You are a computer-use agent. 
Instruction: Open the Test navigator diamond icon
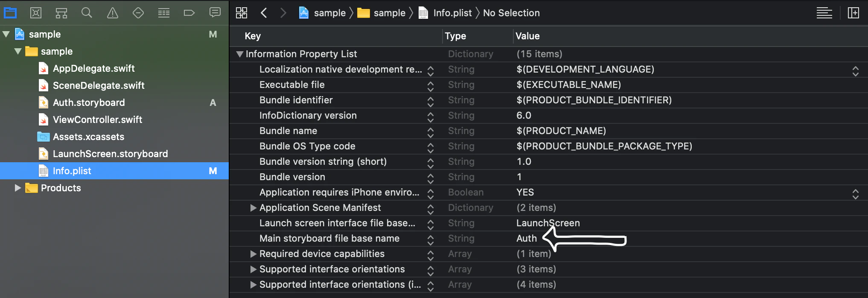pyautogui.click(x=138, y=13)
